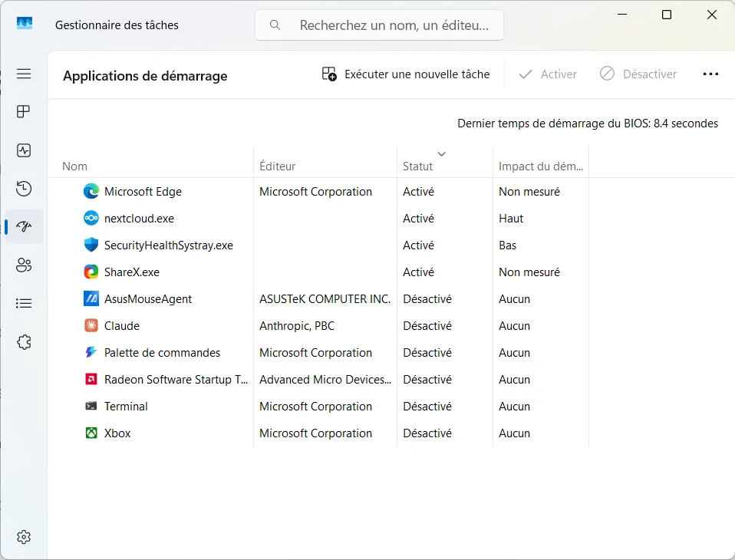The height and width of the screenshot is (560, 735).
Task: Maximize the Task Manager window
Action: (666, 15)
